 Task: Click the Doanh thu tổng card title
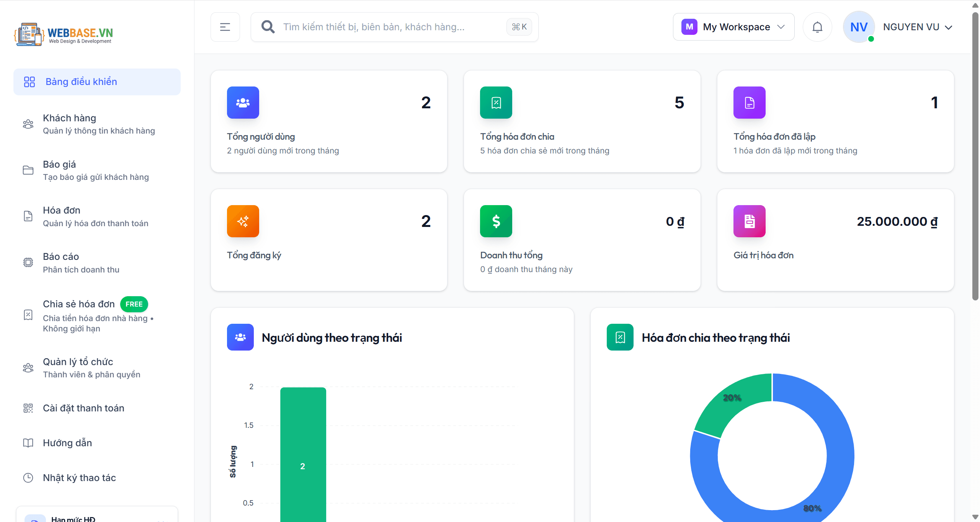(511, 255)
